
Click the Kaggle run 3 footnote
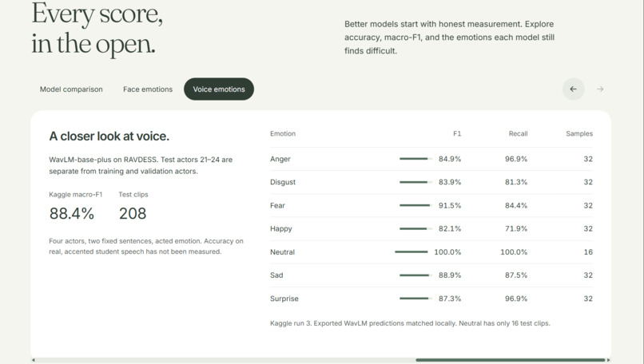[410, 323]
